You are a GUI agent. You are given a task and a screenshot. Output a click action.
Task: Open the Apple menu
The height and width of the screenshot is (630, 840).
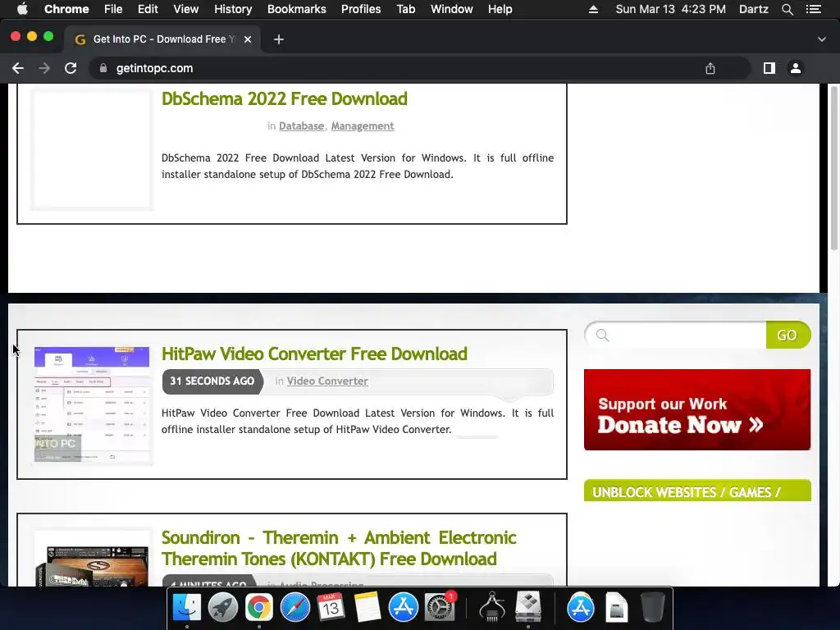point(22,9)
